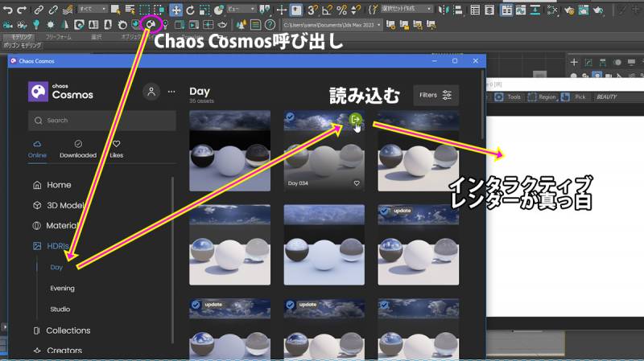Open the reference coordinate system dropdown
Image resolution: width=644 pixels, height=361 pixels.
[x=241, y=9]
